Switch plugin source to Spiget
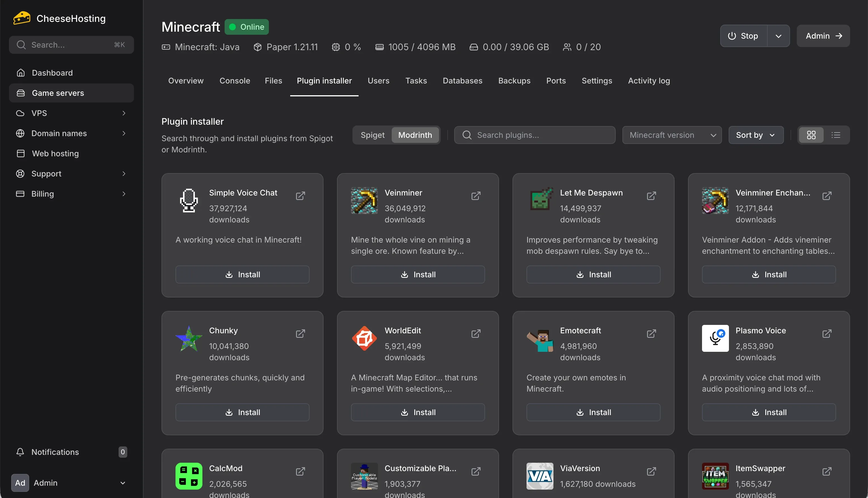Image resolution: width=868 pixels, height=498 pixels. click(x=373, y=135)
